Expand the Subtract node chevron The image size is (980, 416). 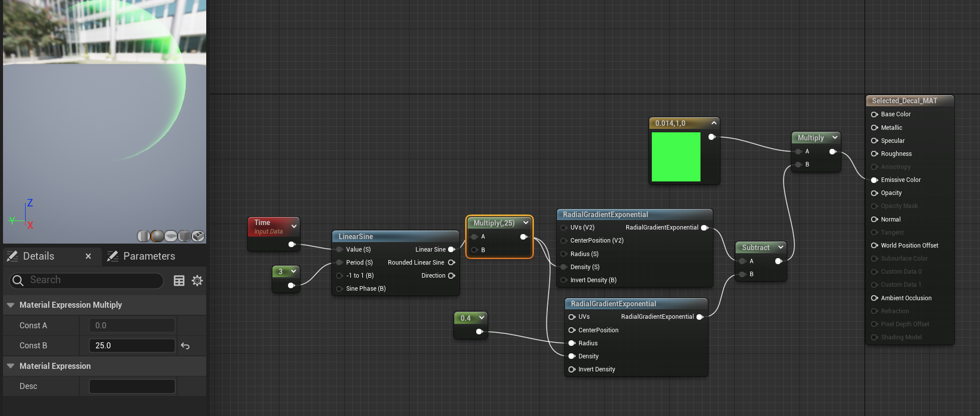pyautogui.click(x=781, y=248)
